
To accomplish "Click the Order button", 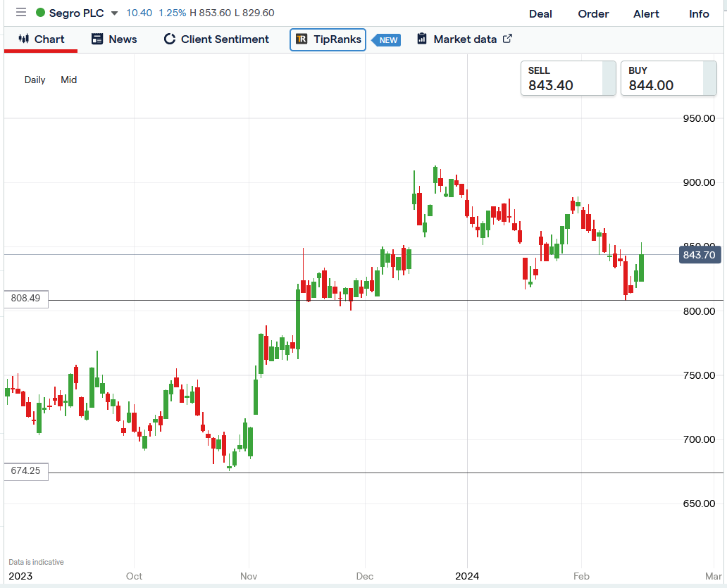I will pos(593,14).
